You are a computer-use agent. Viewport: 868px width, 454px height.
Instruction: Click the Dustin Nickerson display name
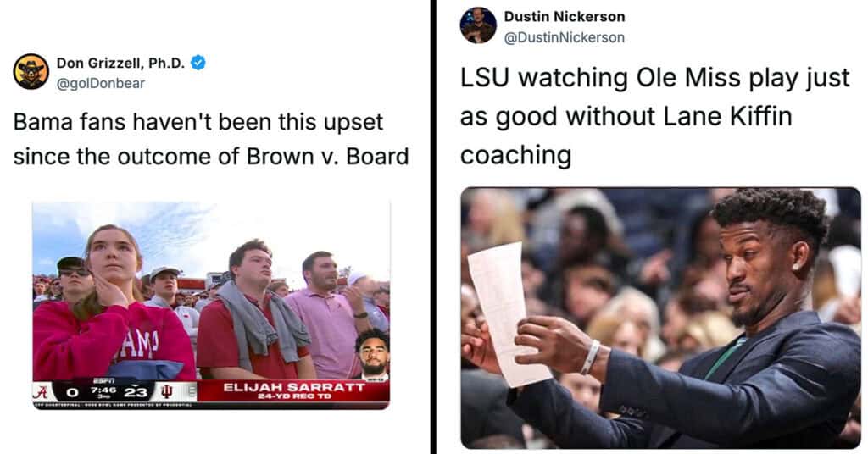pos(564,17)
